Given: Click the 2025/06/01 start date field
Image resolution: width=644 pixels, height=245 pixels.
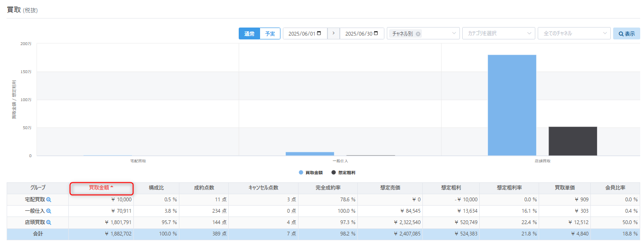Looking at the screenshot, I should (x=302, y=34).
